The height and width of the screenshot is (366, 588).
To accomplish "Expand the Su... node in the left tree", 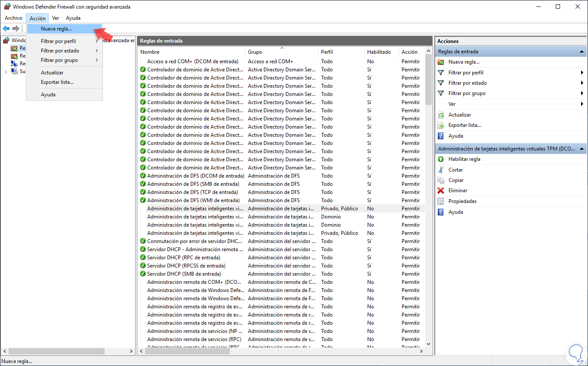I will point(6,71).
